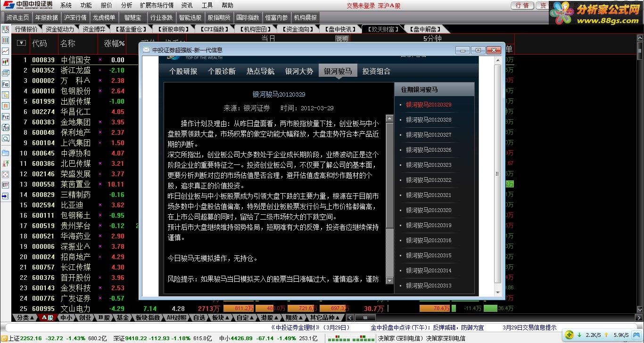Switch to the AH对照 bottom tab
The height and width of the screenshot is (343, 644).
click(x=177, y=318)
